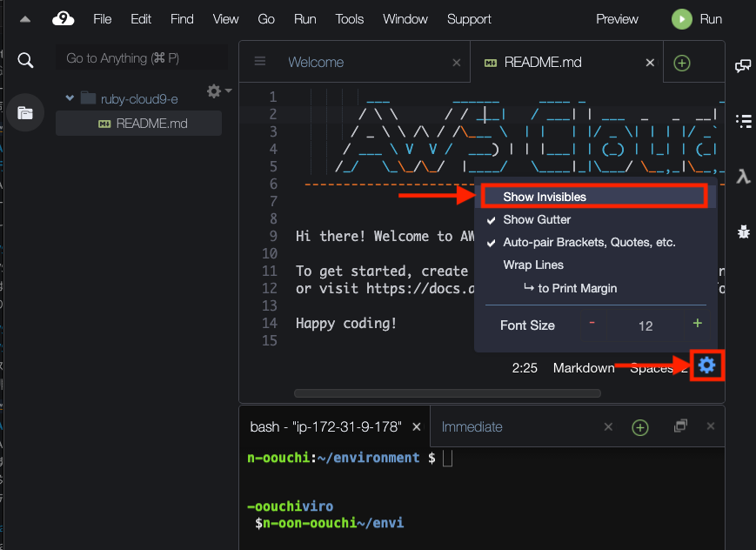Image resolution: width=756 pixels, height=550 pixels.
Task: Open the Debugger bug icon
Action: click(744, 231)
